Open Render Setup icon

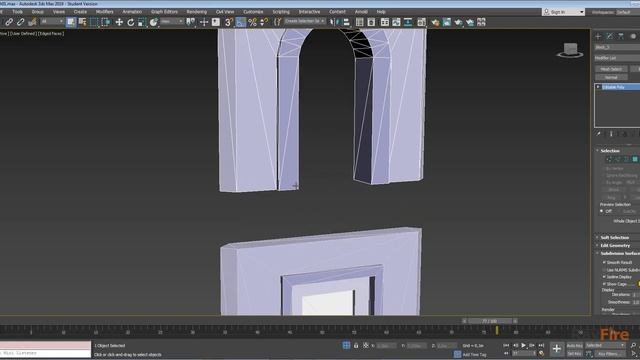[435, 22]
